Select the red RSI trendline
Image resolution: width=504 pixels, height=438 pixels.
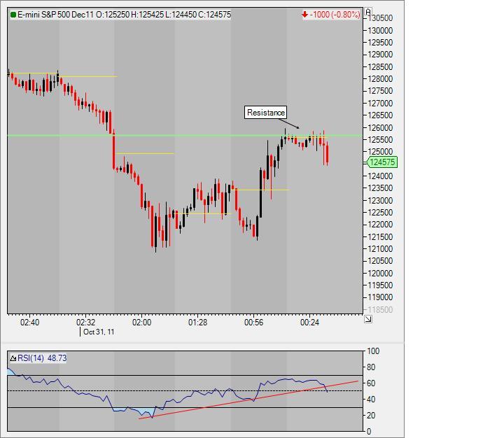[248, 400]
